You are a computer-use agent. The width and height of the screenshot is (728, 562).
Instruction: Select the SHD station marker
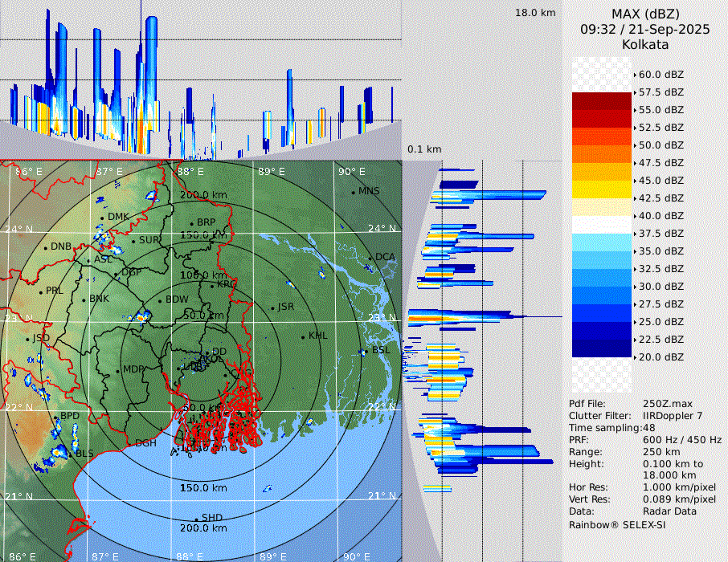point(196,518)
